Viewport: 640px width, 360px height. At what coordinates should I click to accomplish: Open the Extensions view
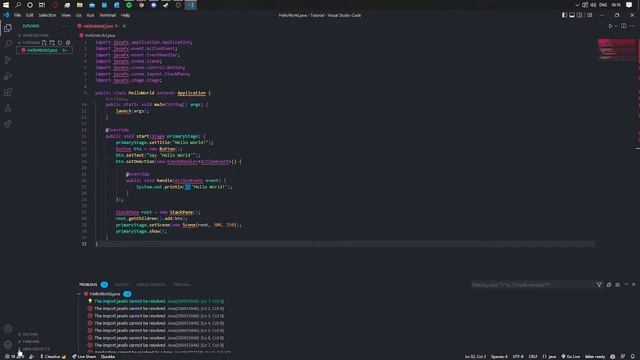coord(8,92)
